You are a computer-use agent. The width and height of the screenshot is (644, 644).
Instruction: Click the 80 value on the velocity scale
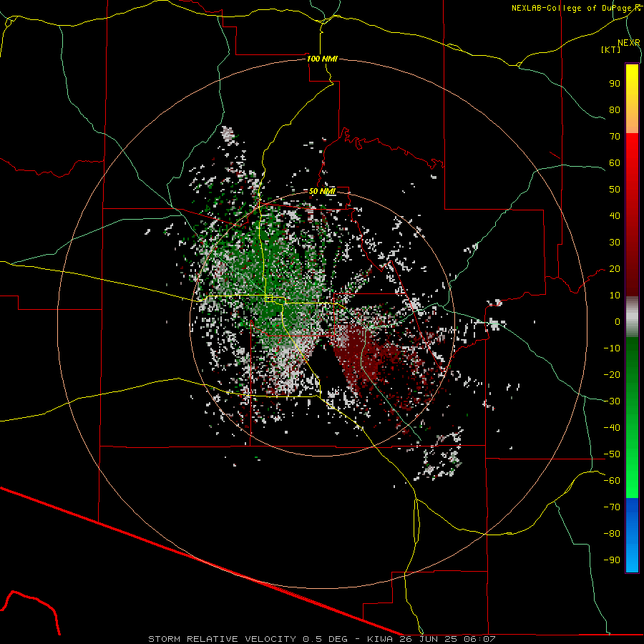pyautogui.click(x=615, y=110)
